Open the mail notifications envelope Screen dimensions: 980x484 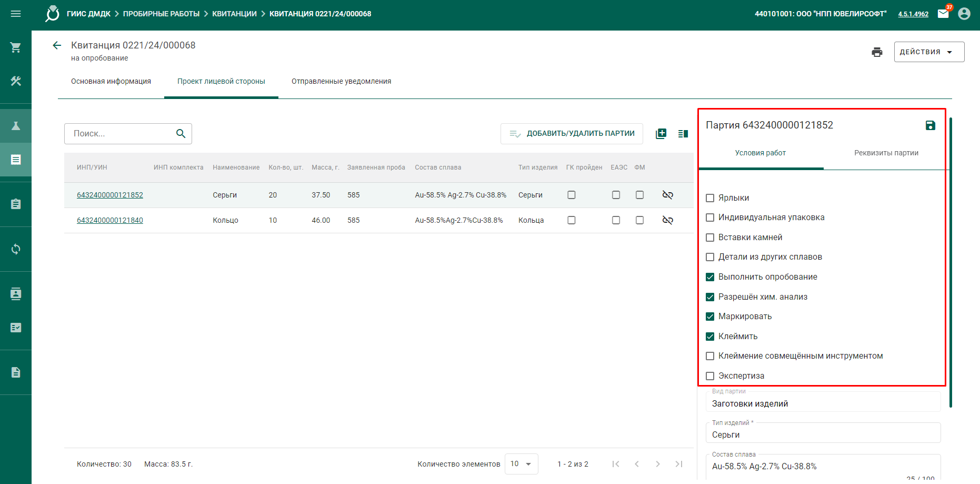(943, 14)
